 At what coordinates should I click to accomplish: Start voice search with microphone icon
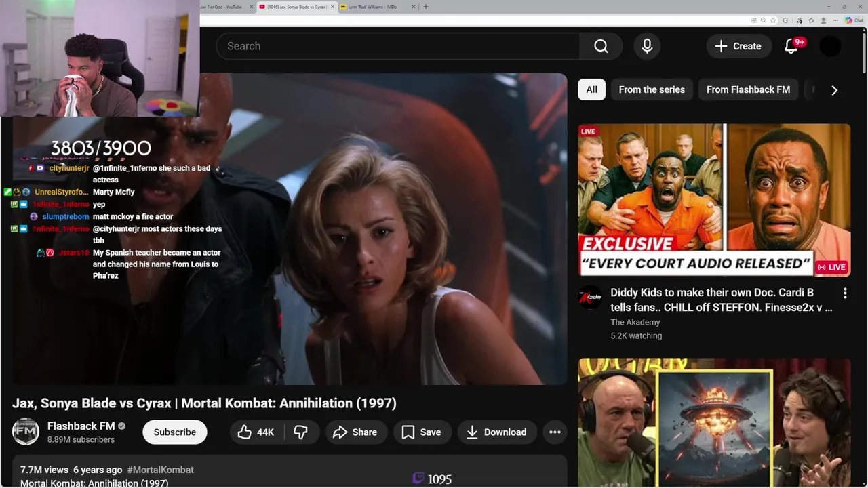click(647, 46)
